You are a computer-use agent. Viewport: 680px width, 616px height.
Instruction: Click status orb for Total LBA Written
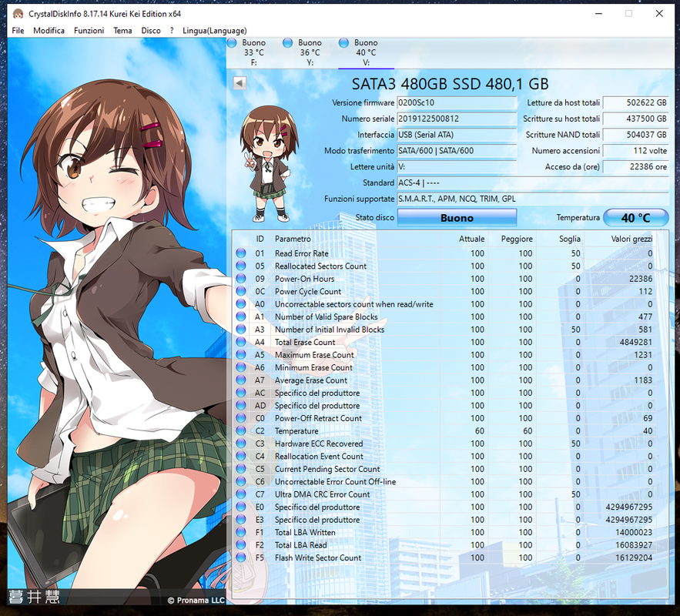coord(241,532)
